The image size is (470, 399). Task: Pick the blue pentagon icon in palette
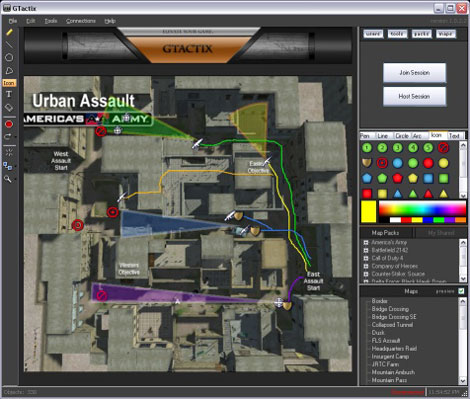click(367, 178)
